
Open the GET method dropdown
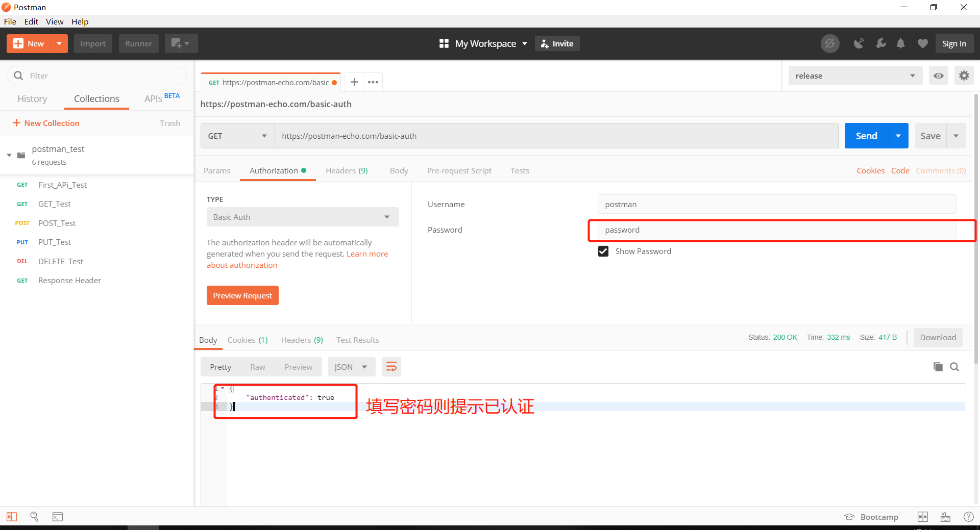tap(237, 136)
